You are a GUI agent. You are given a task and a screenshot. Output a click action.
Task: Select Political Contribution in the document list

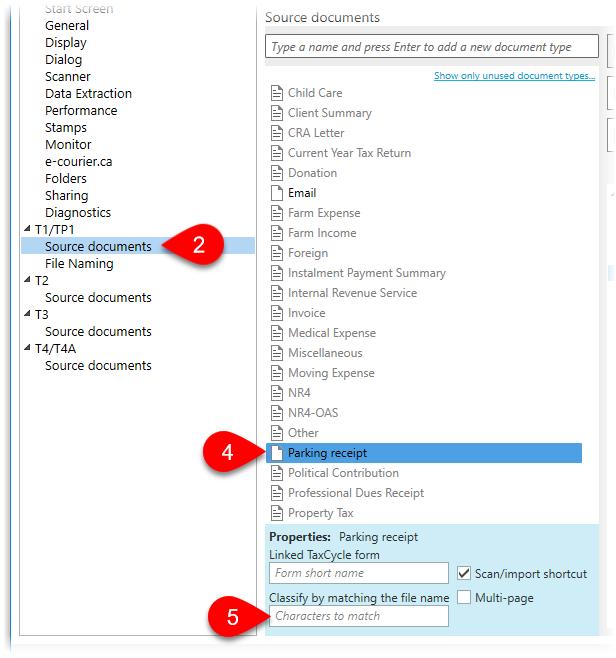pyautogui.click(x=343, y=473)
